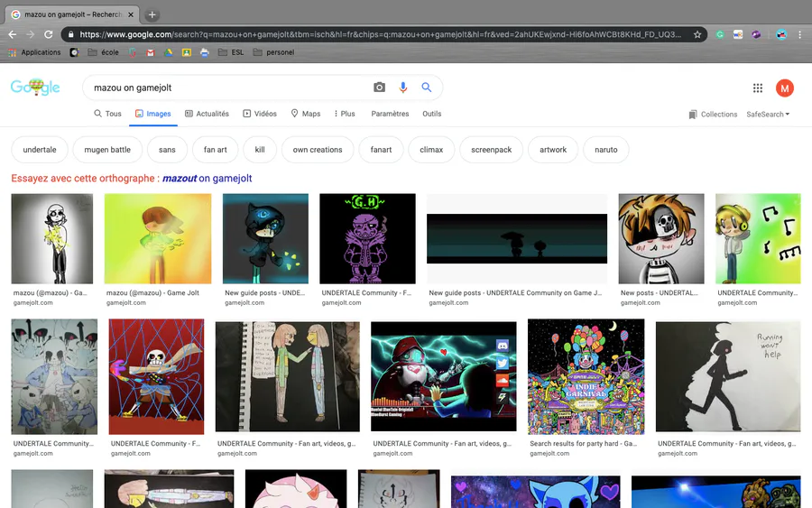Open the Outils tools option
Viewport: 812px width, 508px height.
[x=432, y=114]
